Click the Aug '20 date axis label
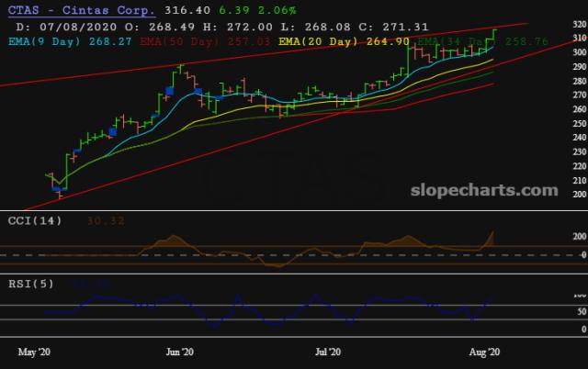This screenshot has height=369, width=588. (x=484, y=351)
